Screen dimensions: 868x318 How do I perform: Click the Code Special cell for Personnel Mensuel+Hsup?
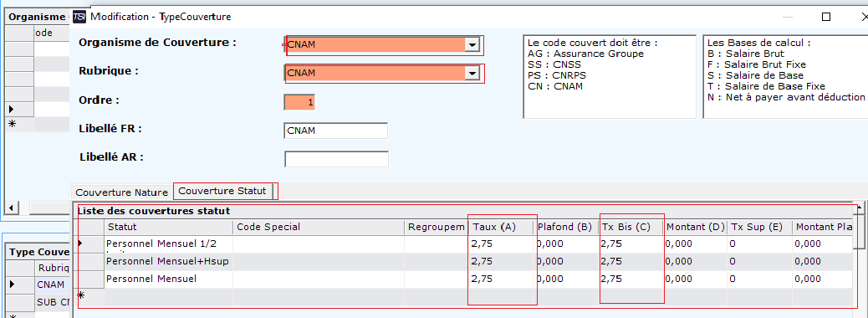[319, 262]
